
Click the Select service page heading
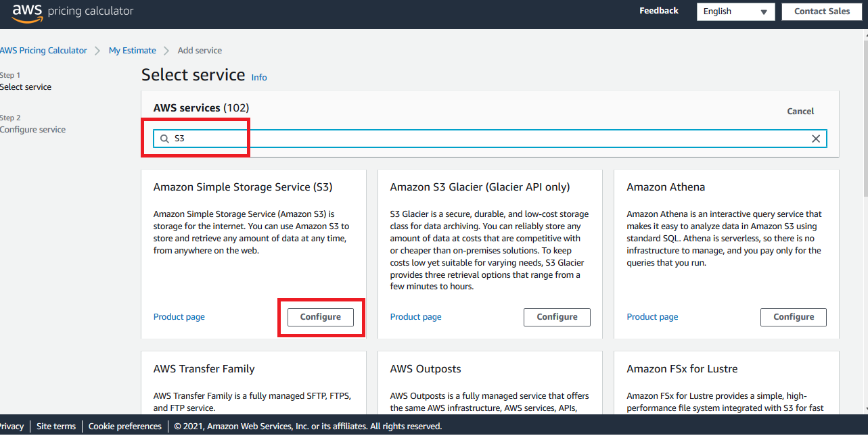(193, 75)
